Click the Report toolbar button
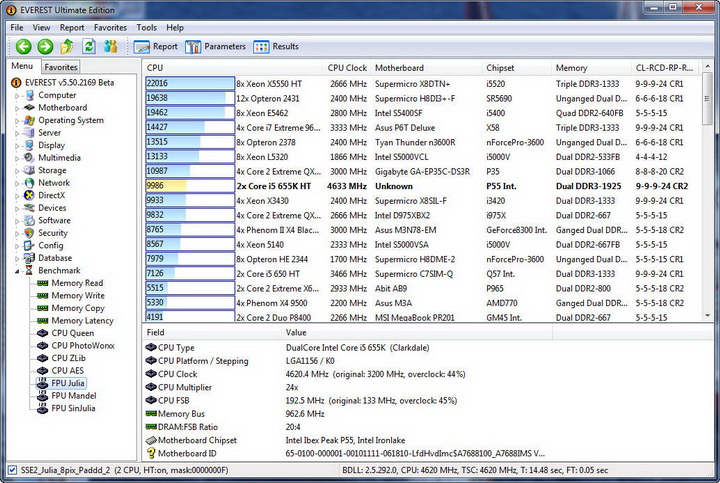This screenshot has width=720, height=483. [156, 46]
